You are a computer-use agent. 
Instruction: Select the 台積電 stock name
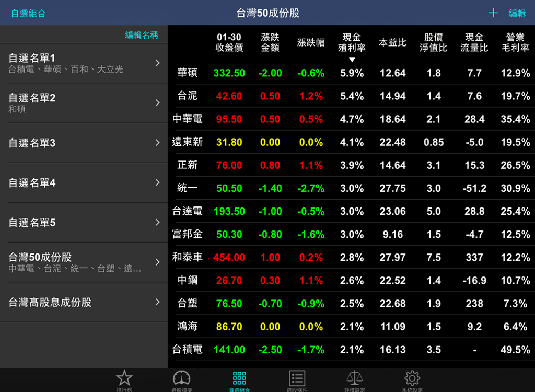(188, 349)
